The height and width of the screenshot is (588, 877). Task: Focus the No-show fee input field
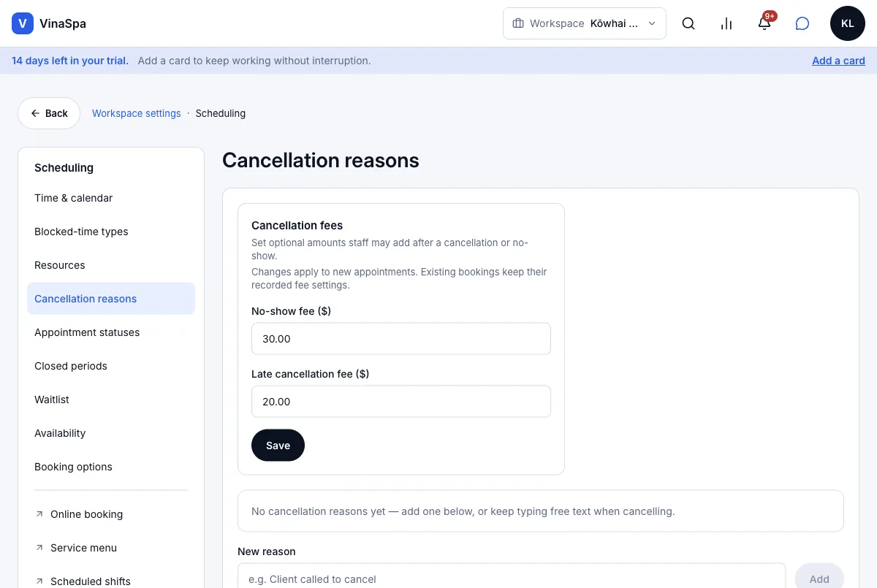pyautogui.click(x=401, y=339)
